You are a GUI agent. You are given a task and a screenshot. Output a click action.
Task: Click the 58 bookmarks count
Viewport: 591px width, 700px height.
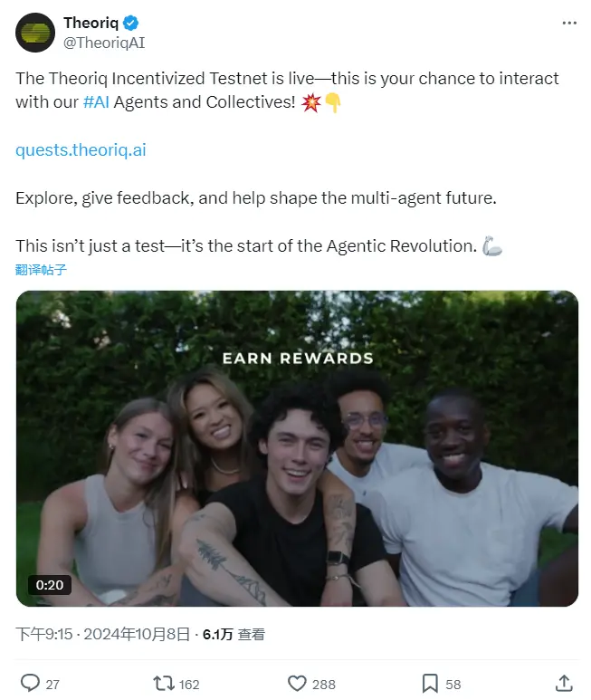point(453,685)
